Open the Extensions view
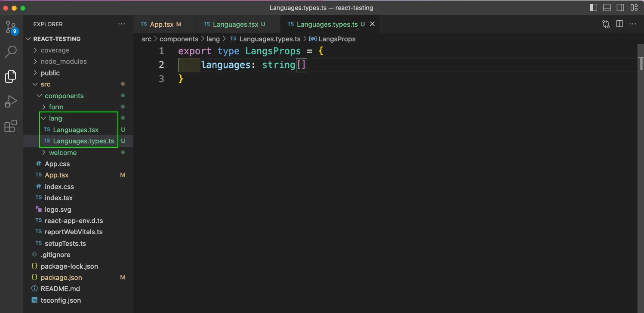The image size is (644, 313). [x=11, y=126]
